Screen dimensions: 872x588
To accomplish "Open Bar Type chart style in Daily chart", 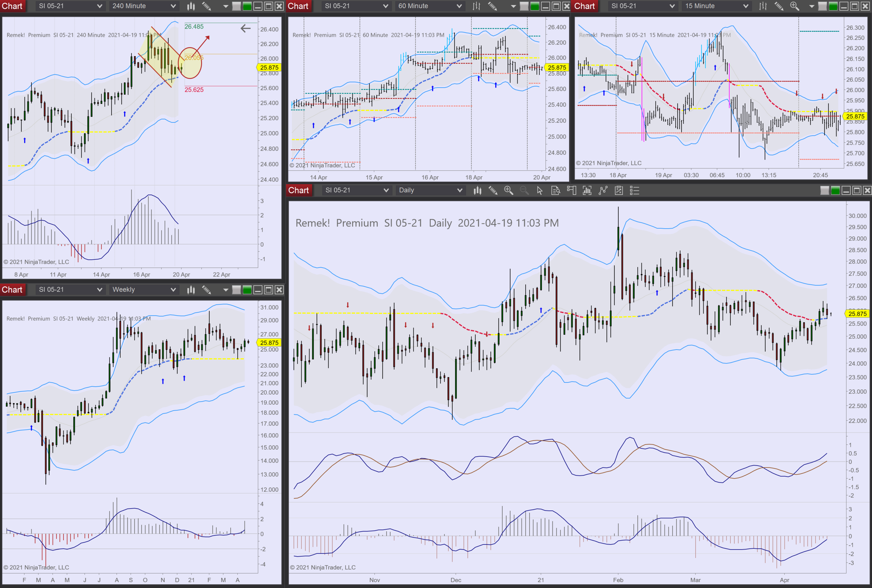I will click(477, 191).
